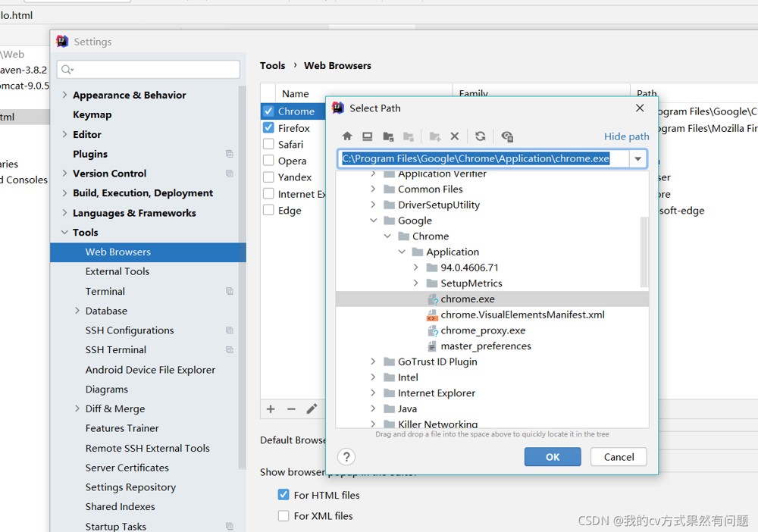Expand the SetupMetrics folder

click(416, 283)
